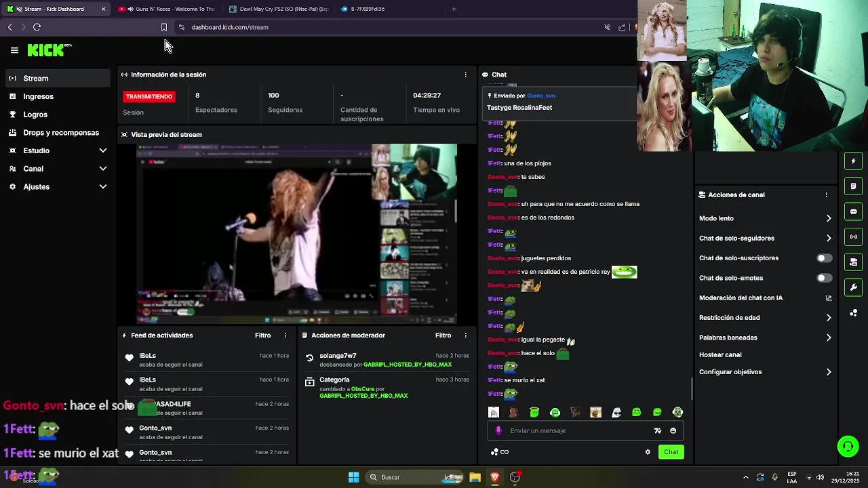Screen dimensions: 868x488
Task: Open the Filtro in Acciones de moderador
Action: coord(443,335)
